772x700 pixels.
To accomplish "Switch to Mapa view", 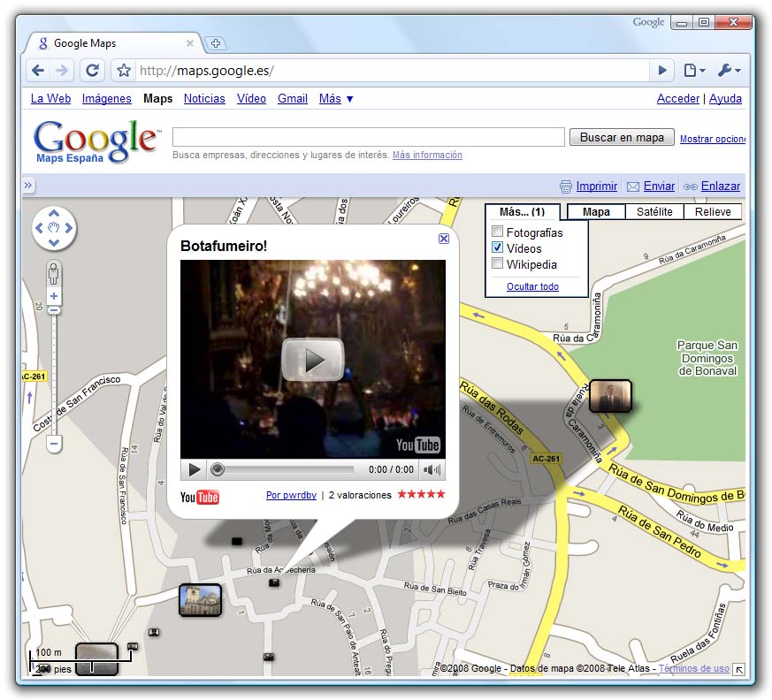I will coord(596,212).
